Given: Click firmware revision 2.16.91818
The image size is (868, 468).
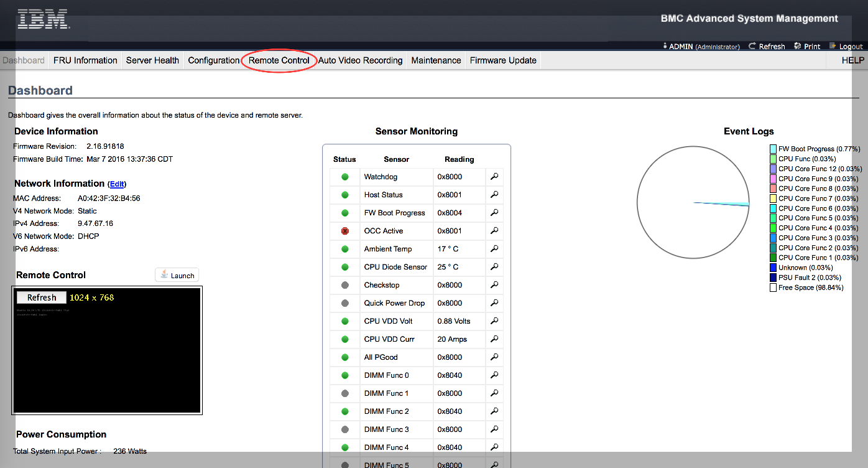Looking at the screenshot, I should tap(105, 146).
